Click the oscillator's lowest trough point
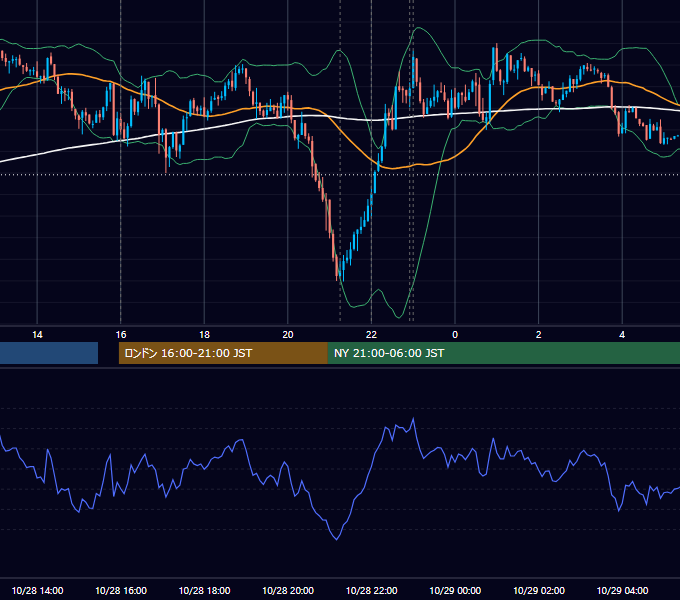Image resolution: width=680 pixels, height=600 pixels. coord(337,539)
